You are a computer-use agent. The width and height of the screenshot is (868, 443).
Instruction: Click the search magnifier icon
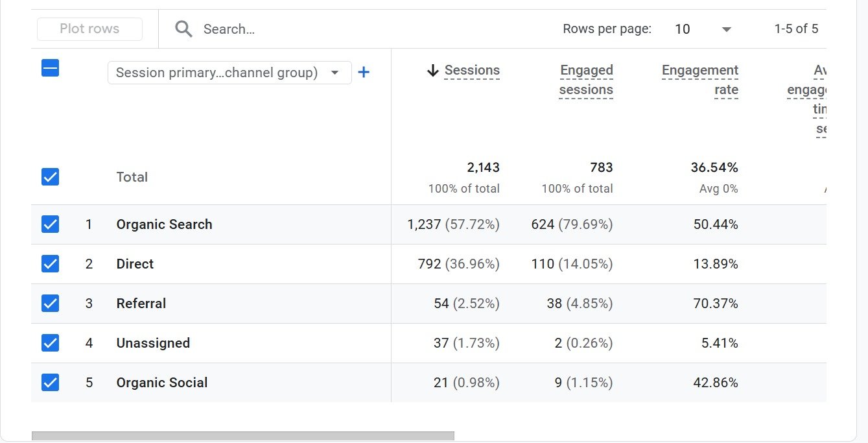click(183, 29)
